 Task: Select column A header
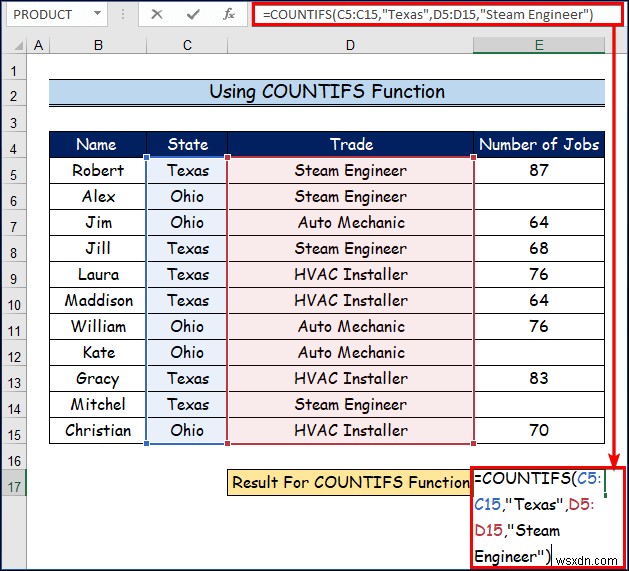(x=38, y=45)
